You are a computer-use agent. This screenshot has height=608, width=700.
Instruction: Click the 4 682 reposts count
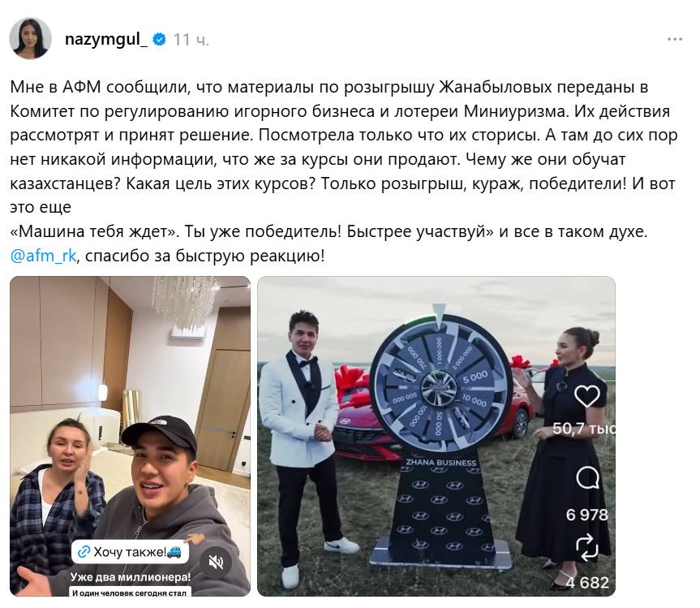click(587, 583)
